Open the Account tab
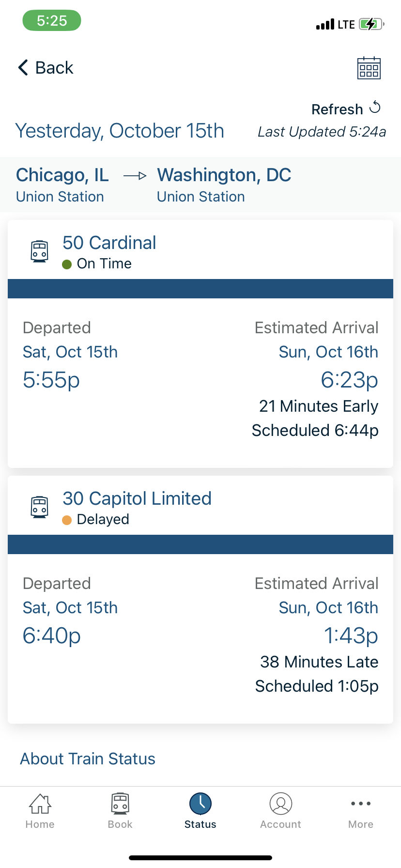The image size is (401, 868). (x=281, y=811)
